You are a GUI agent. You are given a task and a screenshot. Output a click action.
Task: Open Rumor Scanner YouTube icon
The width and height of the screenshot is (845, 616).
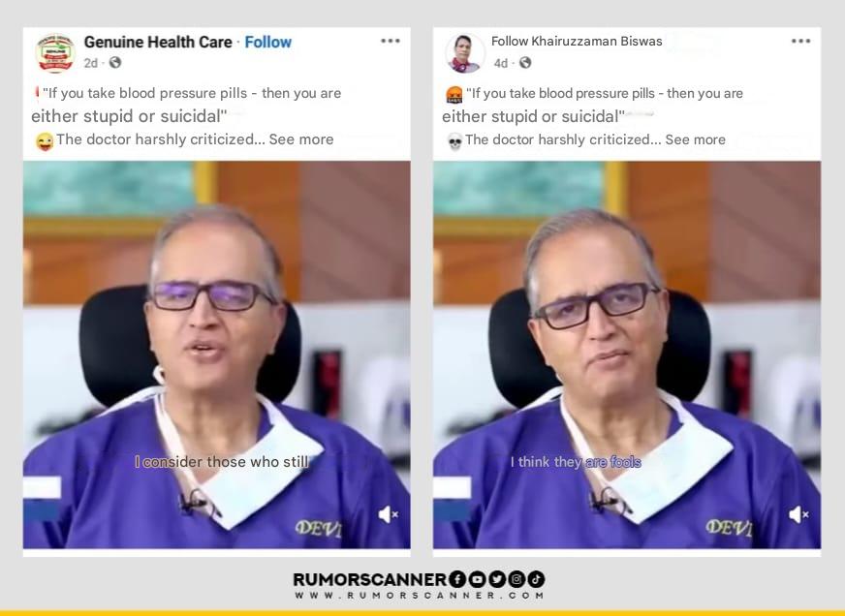(x=478, y=579)
